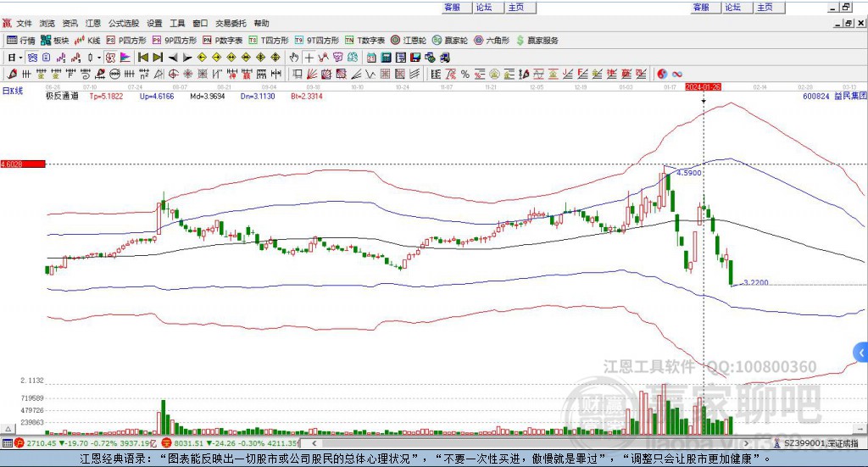Click the calendar date icon

tap(371, 58)
